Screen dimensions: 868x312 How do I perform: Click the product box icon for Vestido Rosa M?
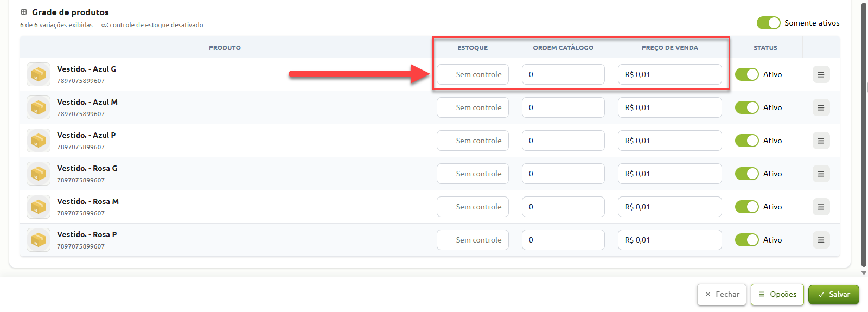pos(39,207)
